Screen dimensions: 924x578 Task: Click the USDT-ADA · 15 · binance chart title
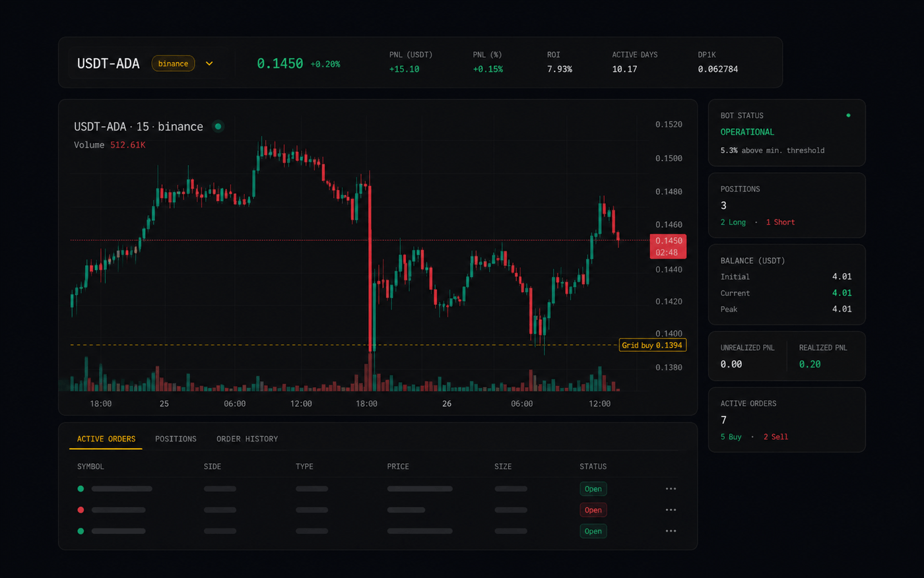(x=139, y=127)
